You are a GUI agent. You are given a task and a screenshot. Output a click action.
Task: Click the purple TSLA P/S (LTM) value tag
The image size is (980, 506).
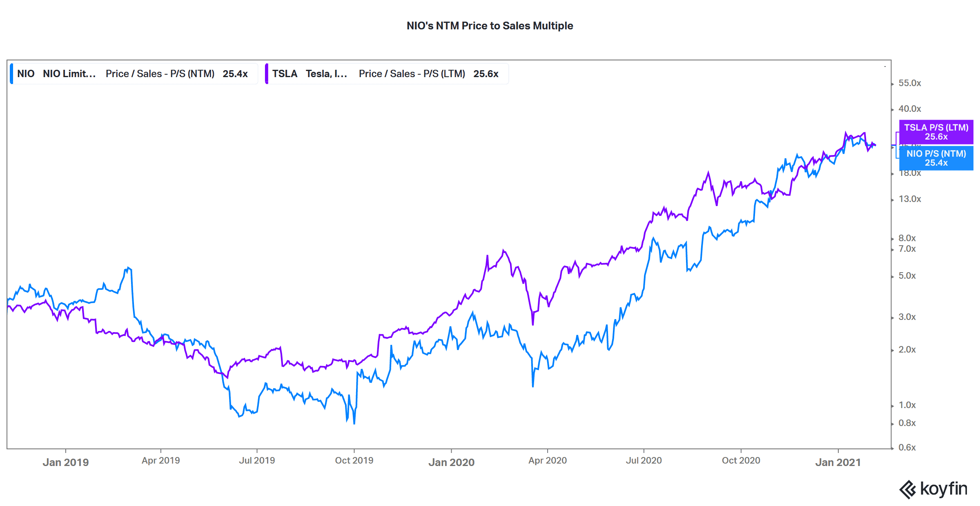pos(936,132)
